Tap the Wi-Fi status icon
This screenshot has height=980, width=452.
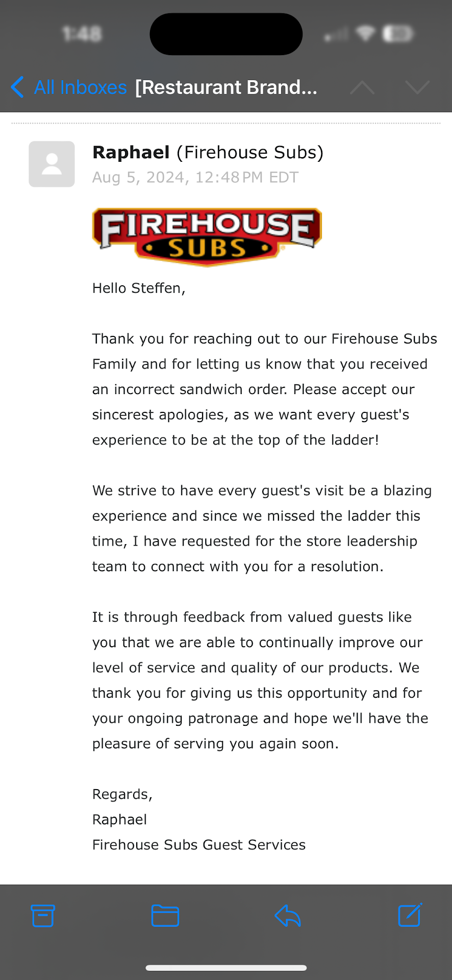pos(366,34)
